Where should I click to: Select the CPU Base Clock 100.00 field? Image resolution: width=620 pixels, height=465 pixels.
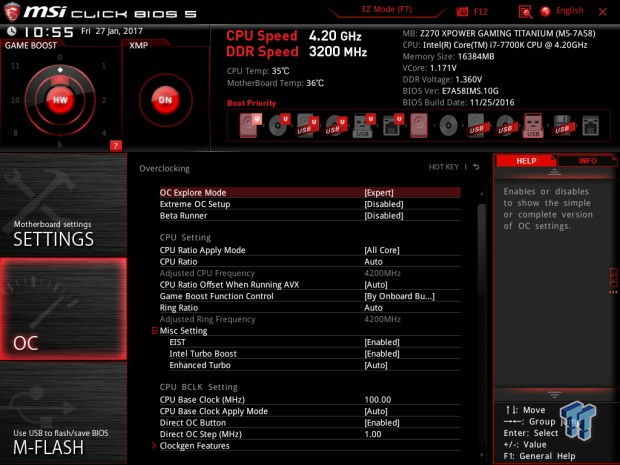pos(310,400)
